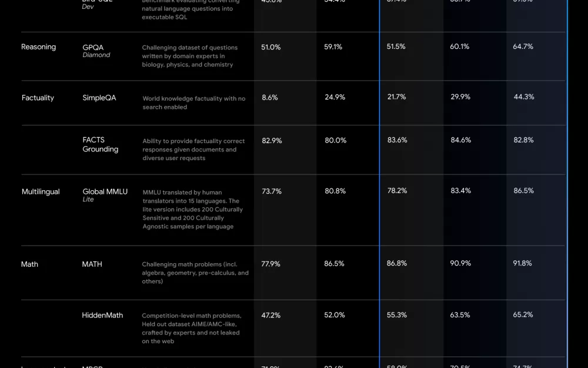Viewport: 588px width, 368px height.
Task: Select the 47.2% HiddenMath score
Action: [271, 315]
